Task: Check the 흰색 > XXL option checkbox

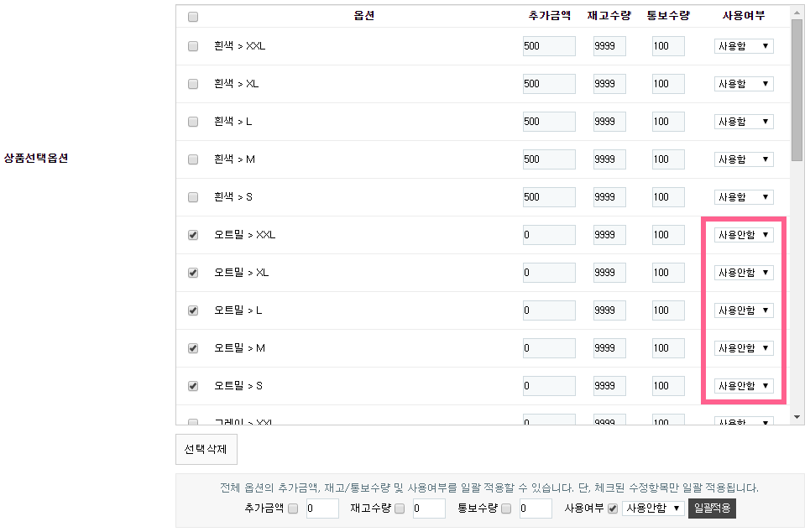Action: pos(193,46)
